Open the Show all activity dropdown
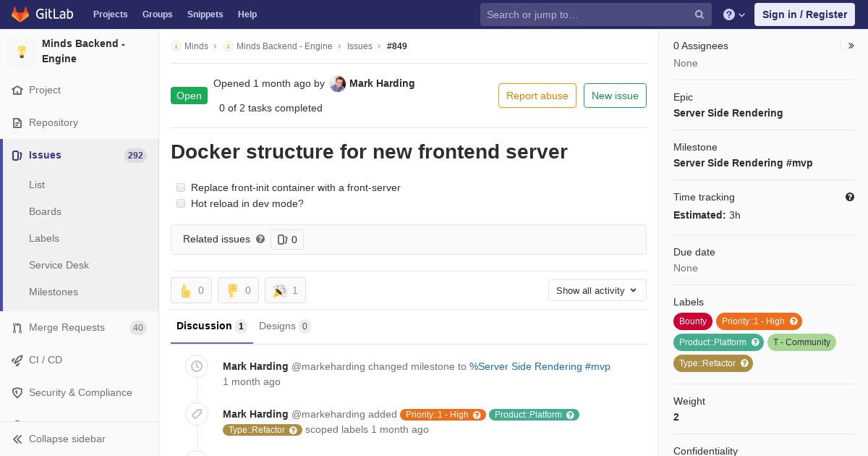This screenshot has height=456, width=868. [x=597, y=290]
